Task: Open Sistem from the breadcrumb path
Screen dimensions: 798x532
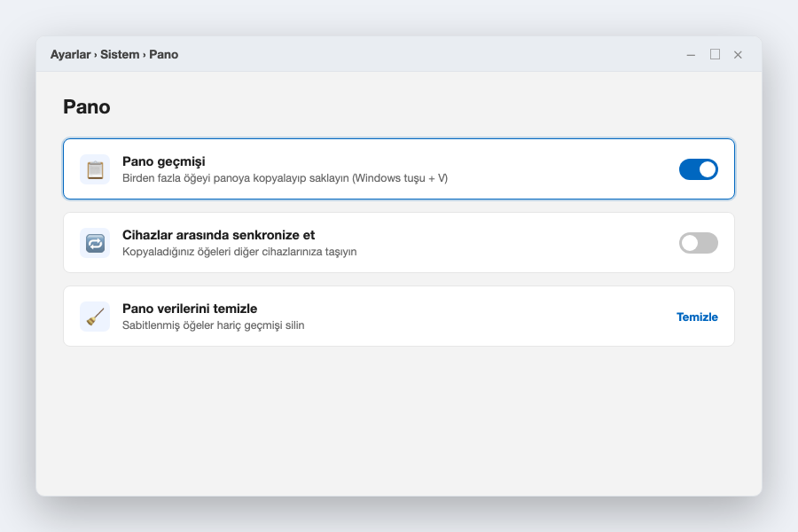Action: pos(120,54)
